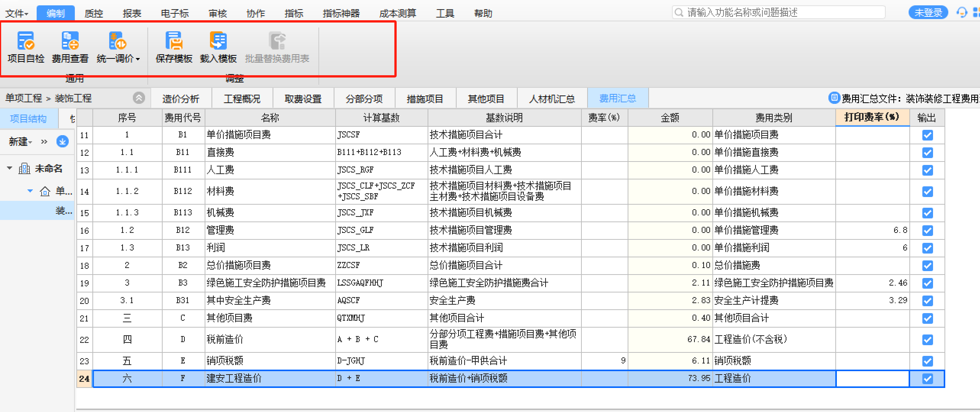980x412 pixels.
Task: Edit the 打印费率 cell of 建安工程造价 row
Action: click(872, 378)
